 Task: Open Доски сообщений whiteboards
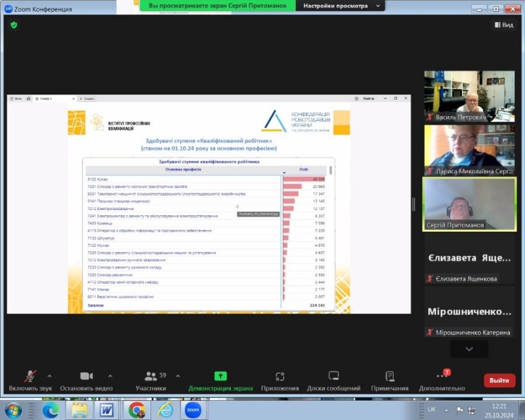coord(334,379)
